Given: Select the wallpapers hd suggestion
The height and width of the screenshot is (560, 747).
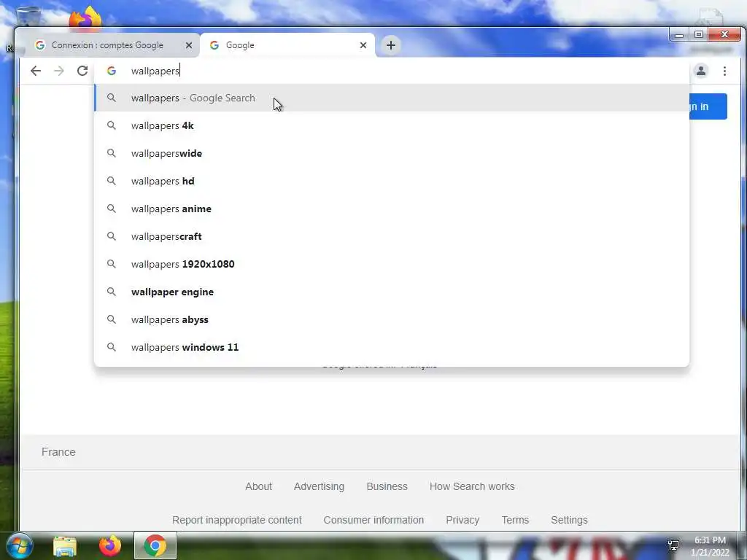Looking at the screenshot, I should [x=392, y=181].
